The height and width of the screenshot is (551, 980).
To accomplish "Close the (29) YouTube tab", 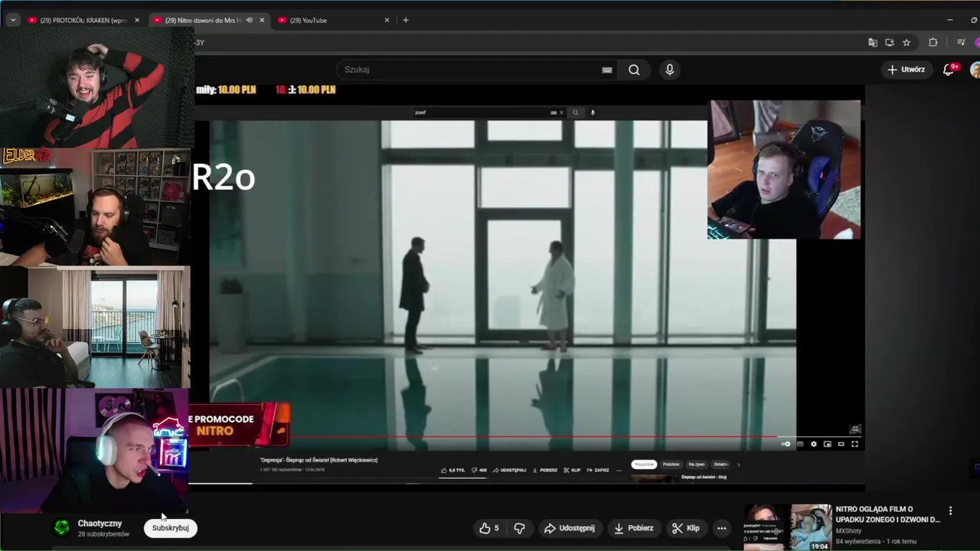I will tap(387, 20).
